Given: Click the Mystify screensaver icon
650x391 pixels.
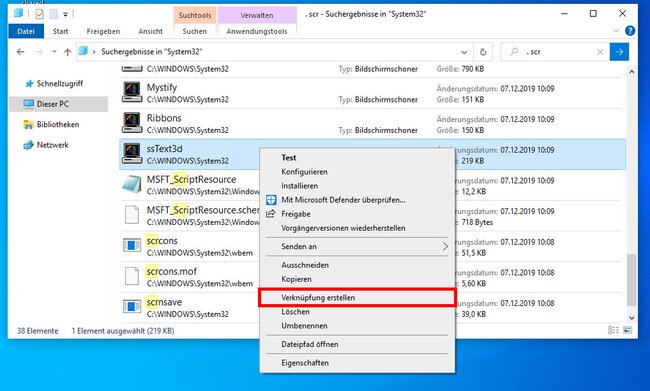Looking at the screenshot, I should click(x=132, y=92).
